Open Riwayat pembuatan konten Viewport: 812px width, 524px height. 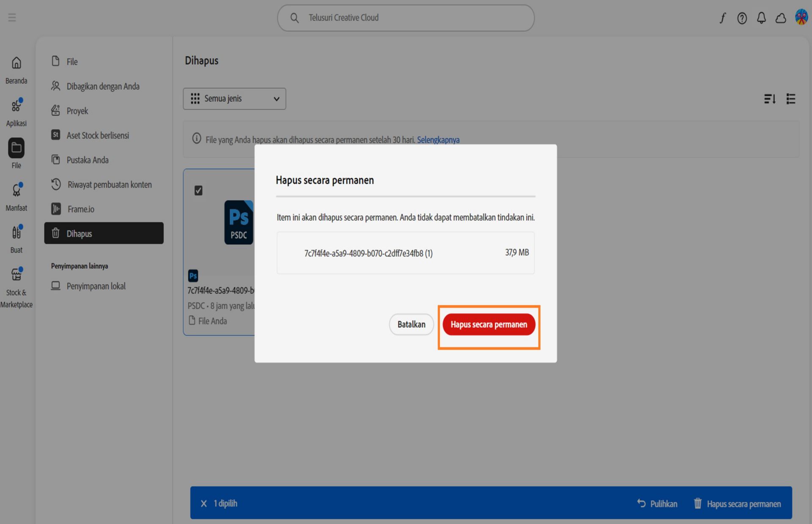click(104, 184)
